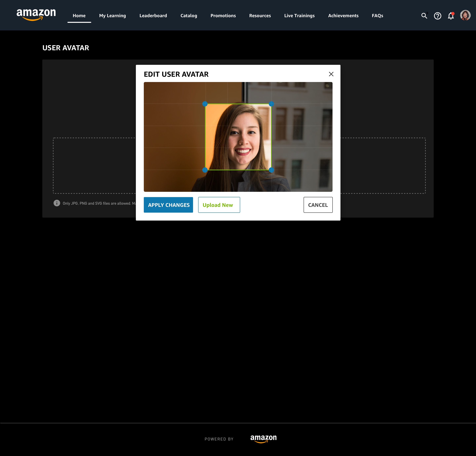Click the bottom-right crop handle
This screenshot has height=456, width=476.
point(271,170)
